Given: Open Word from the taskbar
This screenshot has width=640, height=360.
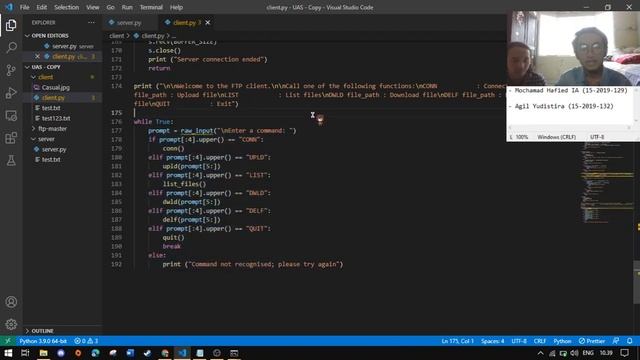Looking at the screenshot, I should pos(130,353).
